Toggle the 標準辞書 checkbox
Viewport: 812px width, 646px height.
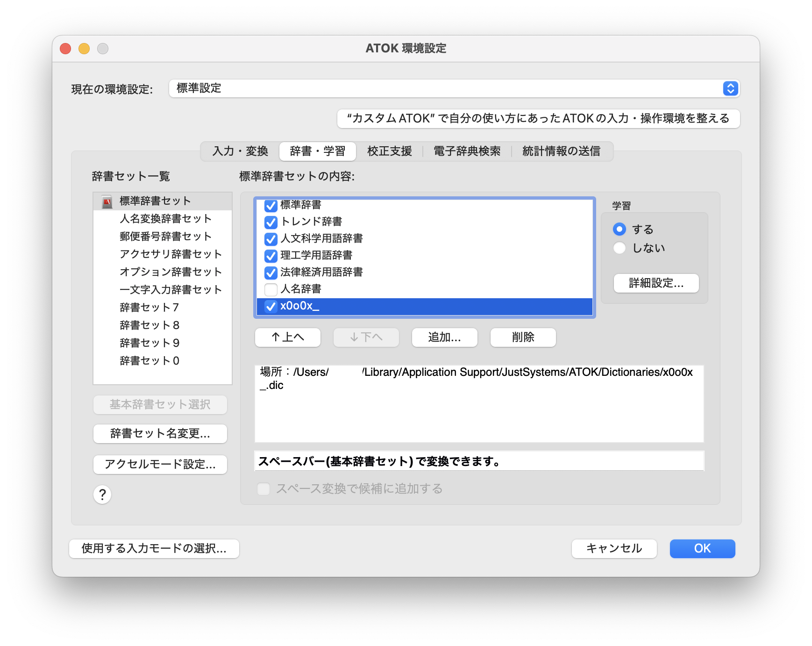pos(271,205)
